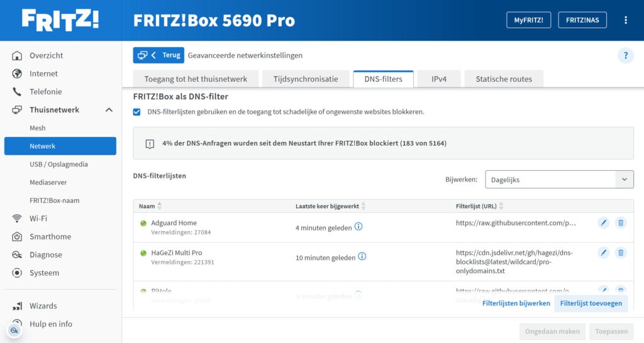Open the IPv4 tab
The image size is (644, 343).
coord(438,79)
